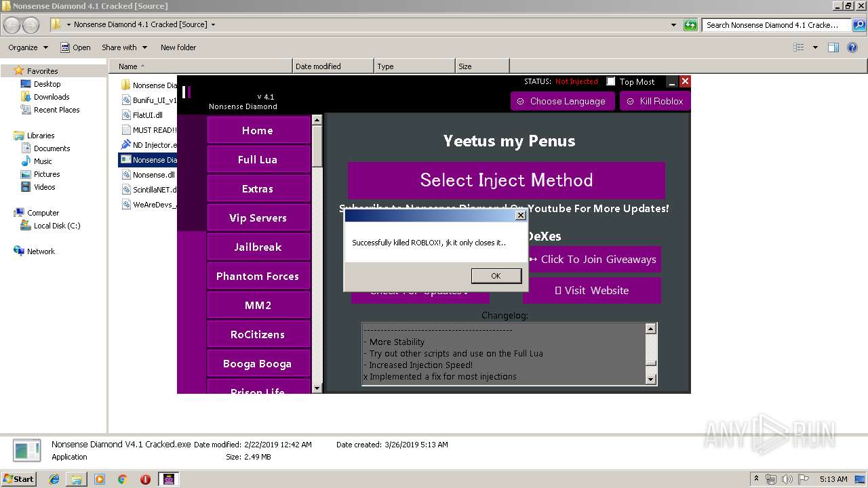Screen dimensions: 868x488
Task: Click the change view icon
Action: pos(799,47)
